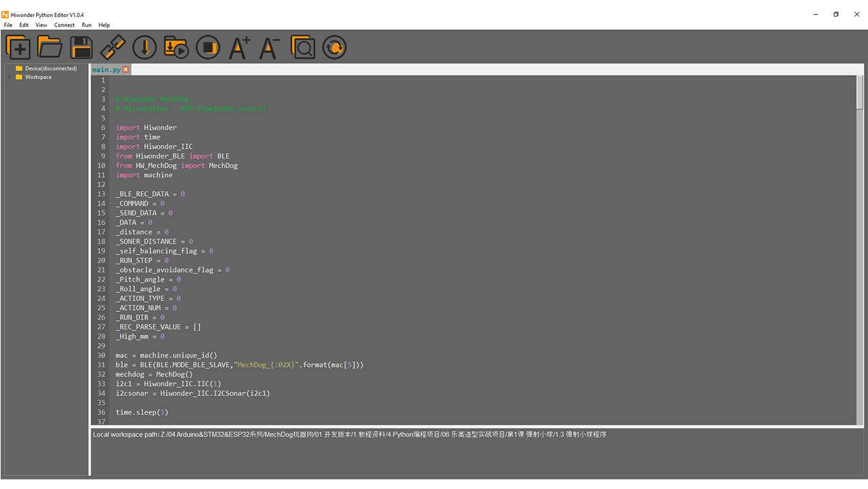Open the Connect menu
This screenshot has width=868, height=489.
(x=64, y=25)
